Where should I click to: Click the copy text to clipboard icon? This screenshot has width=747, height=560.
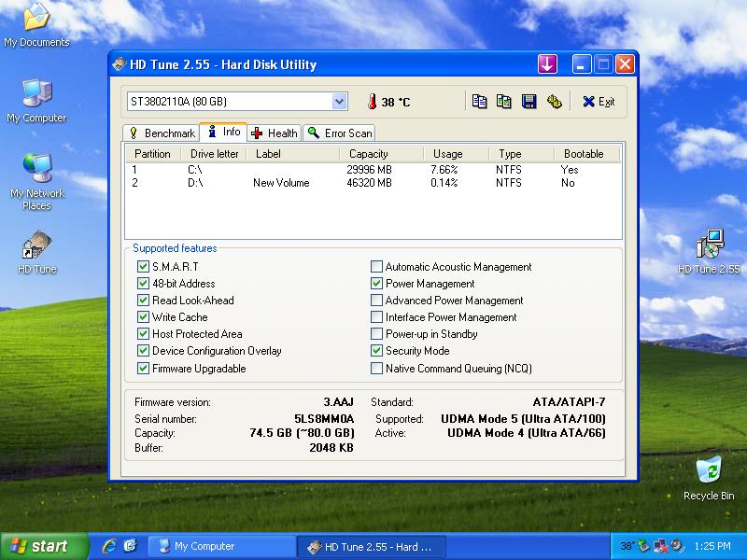tap(479, 102)
